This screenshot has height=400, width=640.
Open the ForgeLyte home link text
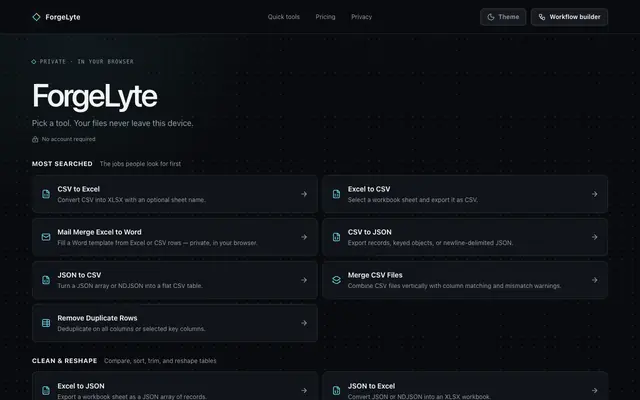62,17
